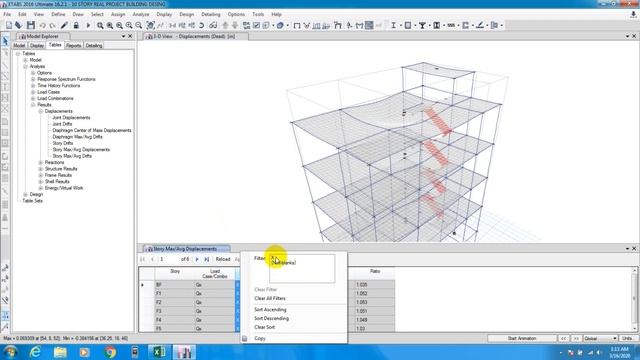Click the New Model toolbar icon
Image resolution: width=640 pixels, height=360 pixels.
[9, 25]
